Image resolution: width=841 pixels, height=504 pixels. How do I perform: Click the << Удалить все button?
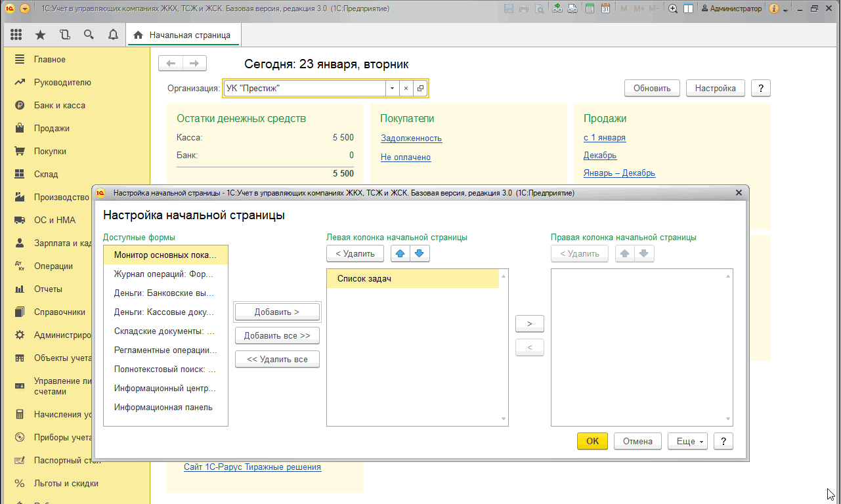click(277, 359)
